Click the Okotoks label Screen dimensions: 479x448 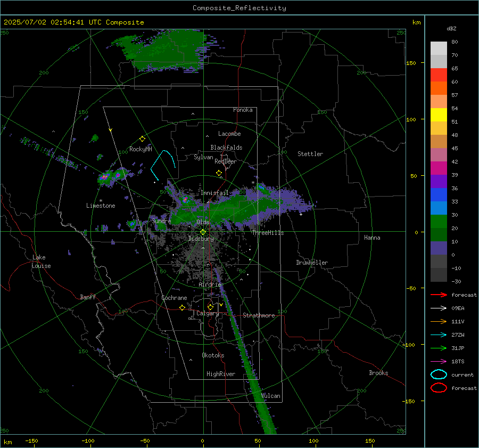213,355
